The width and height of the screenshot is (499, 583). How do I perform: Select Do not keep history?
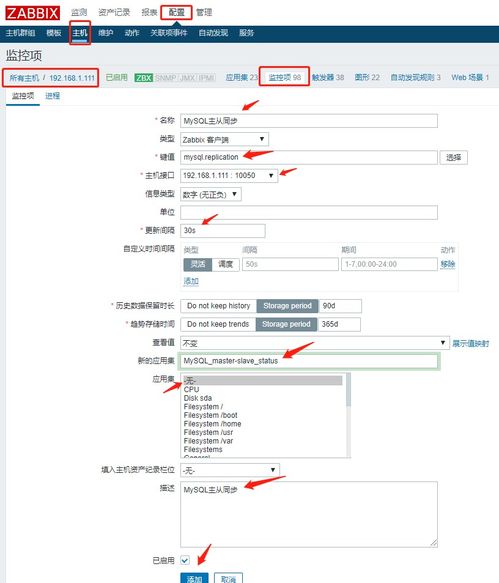click(x=219, y=306)
